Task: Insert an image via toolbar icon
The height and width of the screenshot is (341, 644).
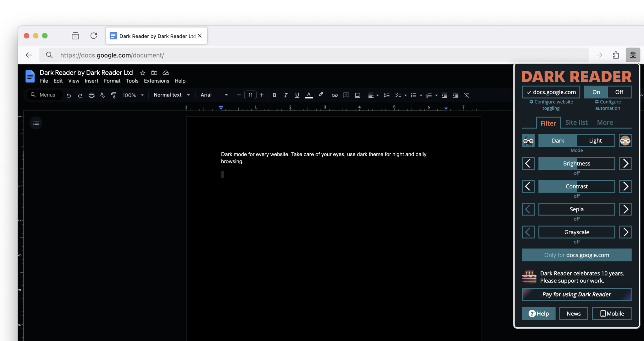Action: pos(357,95)
